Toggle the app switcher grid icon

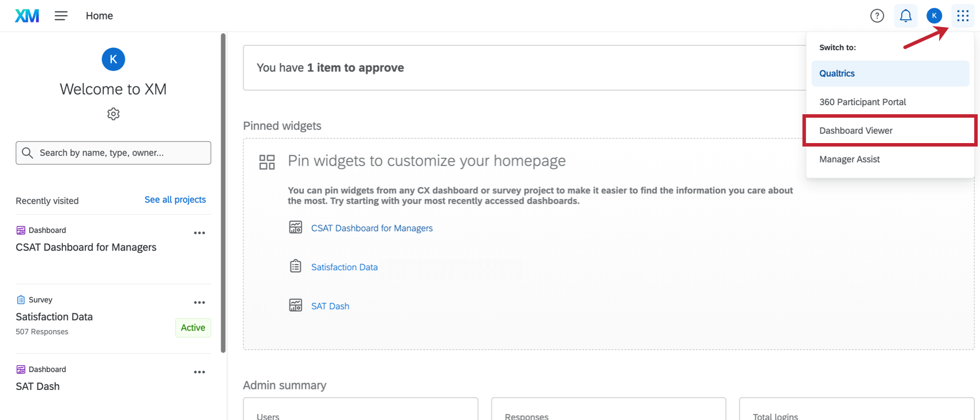(963, 16)
